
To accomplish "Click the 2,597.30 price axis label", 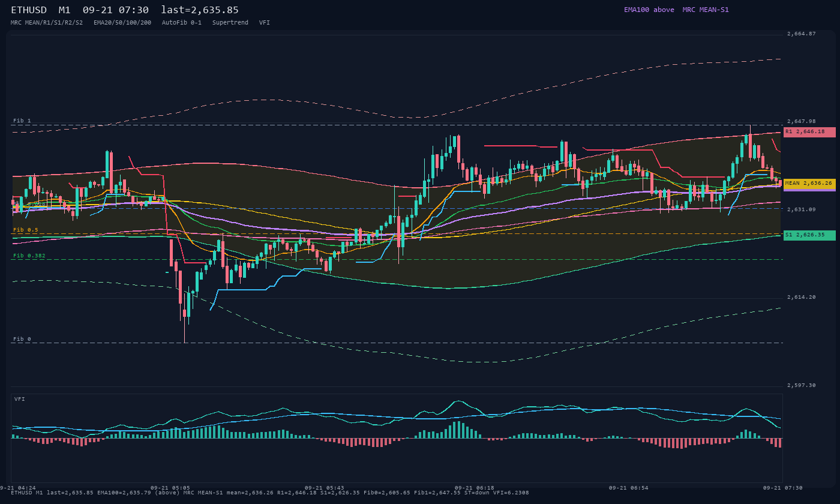I will (x=802, y=385).
